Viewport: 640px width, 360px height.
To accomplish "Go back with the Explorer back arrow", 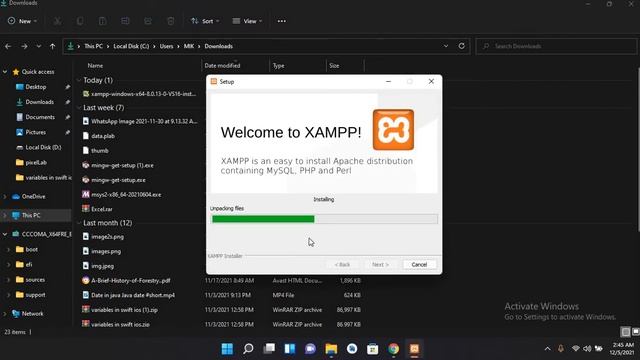I will (8, 46).
